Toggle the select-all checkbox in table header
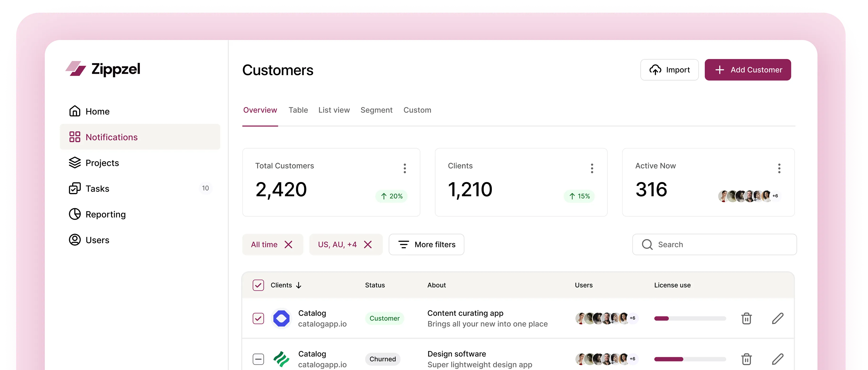Screen dimensions: 868x370 coord(258,285)
